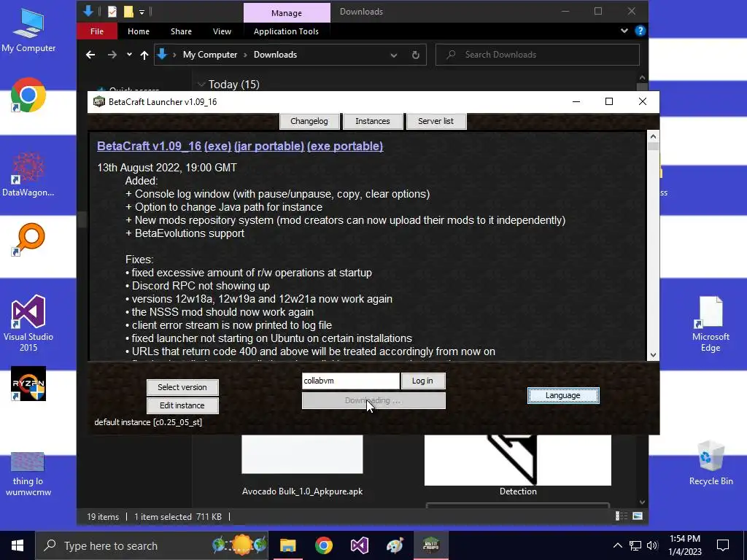
Task: Select the Avocado Bulk_1.0_Apkpure.apk file
Action: coord(302,464)
